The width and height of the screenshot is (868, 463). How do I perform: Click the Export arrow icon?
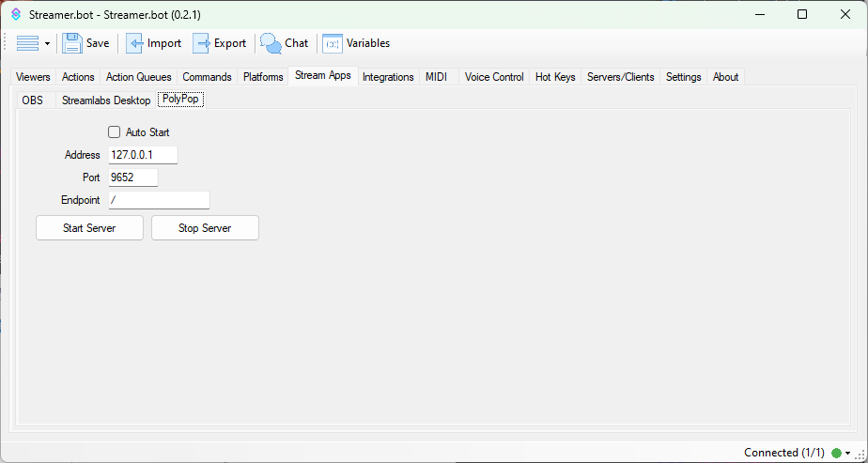pyautogui.click(x=201, y=43)
